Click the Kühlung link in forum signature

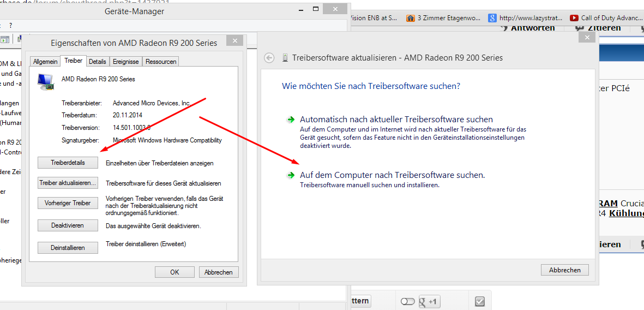(x=627, y=213)
